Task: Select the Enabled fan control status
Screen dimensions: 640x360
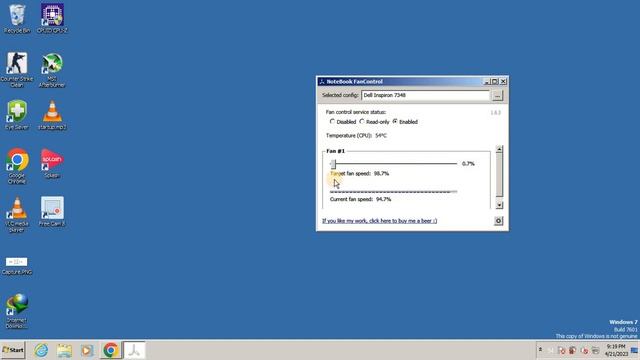Action: 405,122
